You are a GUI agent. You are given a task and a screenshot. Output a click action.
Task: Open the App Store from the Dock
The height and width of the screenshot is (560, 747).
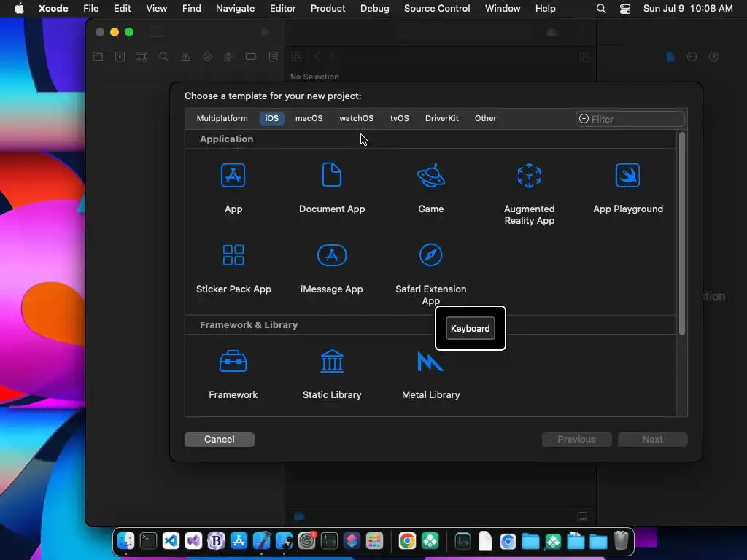[239, 540]
